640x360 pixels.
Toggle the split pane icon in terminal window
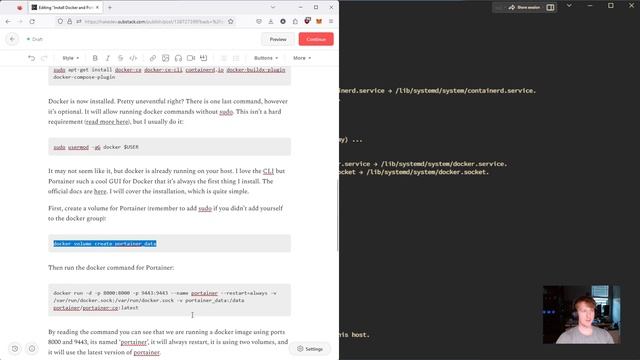tap(550, 7)
